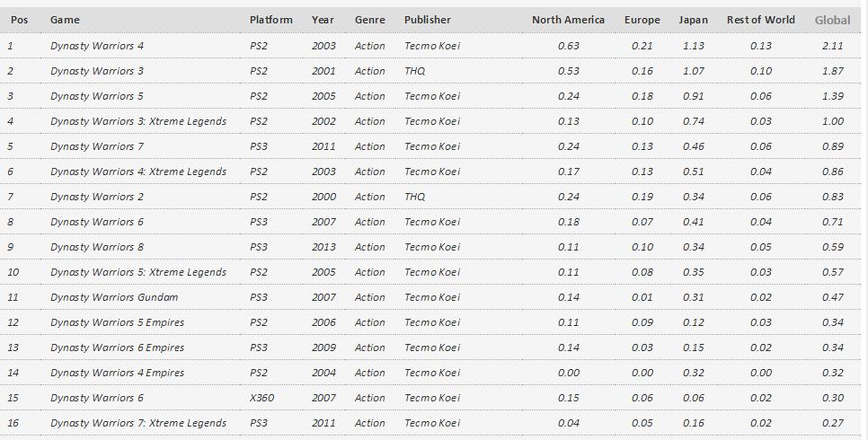Select the Publisher column header

tap(428, 20)
